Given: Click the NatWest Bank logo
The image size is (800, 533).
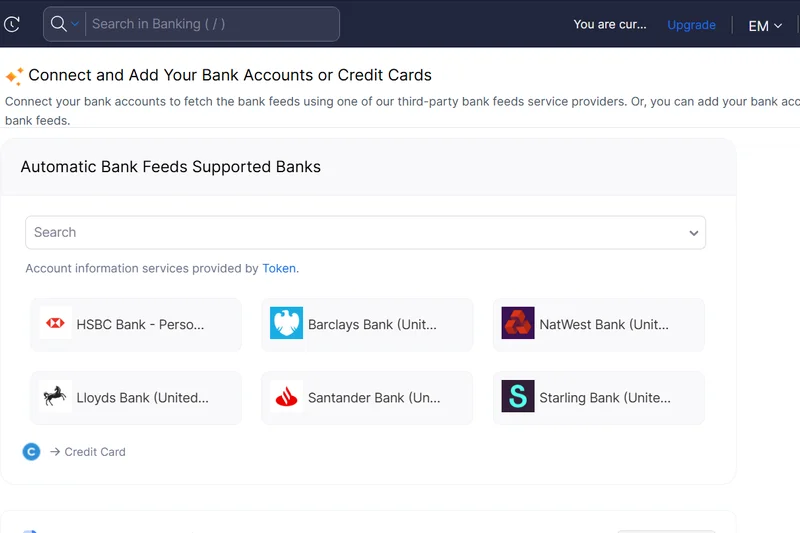Looking at the screenshot, I should click(x=518, y=324).
